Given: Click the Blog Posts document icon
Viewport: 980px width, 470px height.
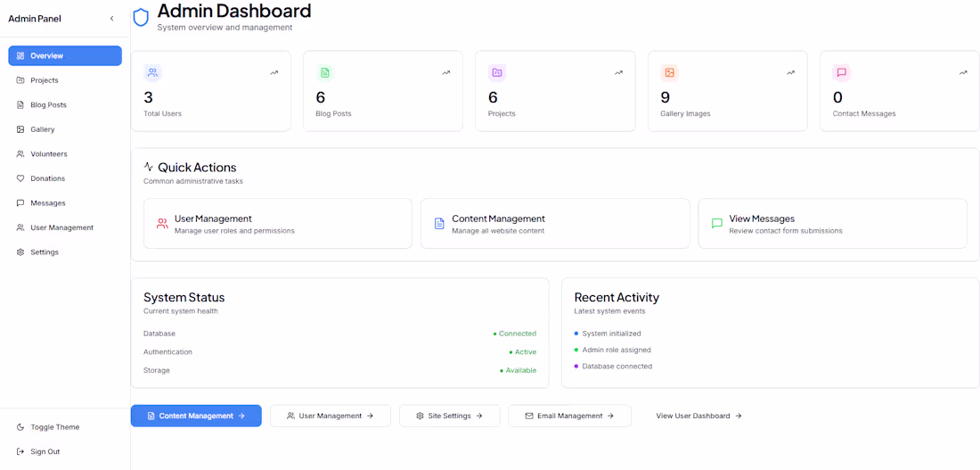Looking at the screenshot, I should click(324, 72).
